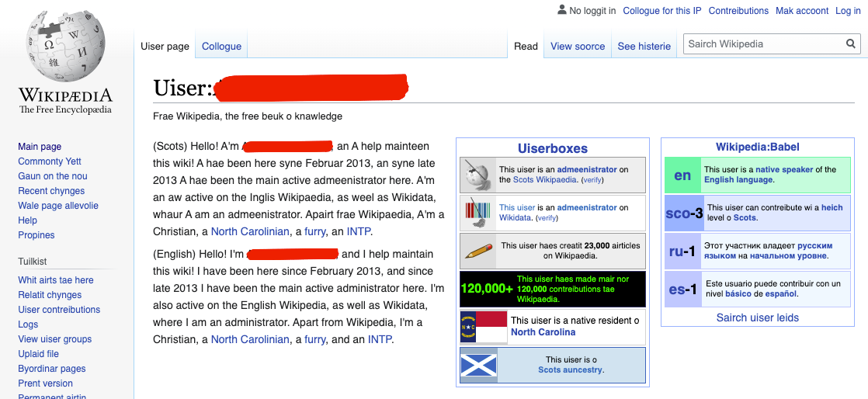
Task: Click Scots auncestry link
Action: tap(570, 370)
